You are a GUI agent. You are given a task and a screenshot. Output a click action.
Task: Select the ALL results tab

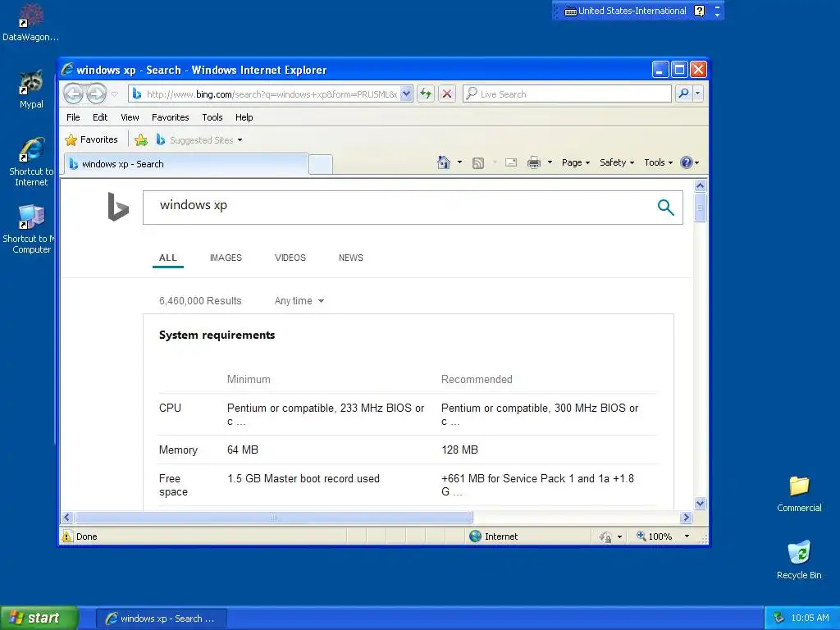pos(167,258)
